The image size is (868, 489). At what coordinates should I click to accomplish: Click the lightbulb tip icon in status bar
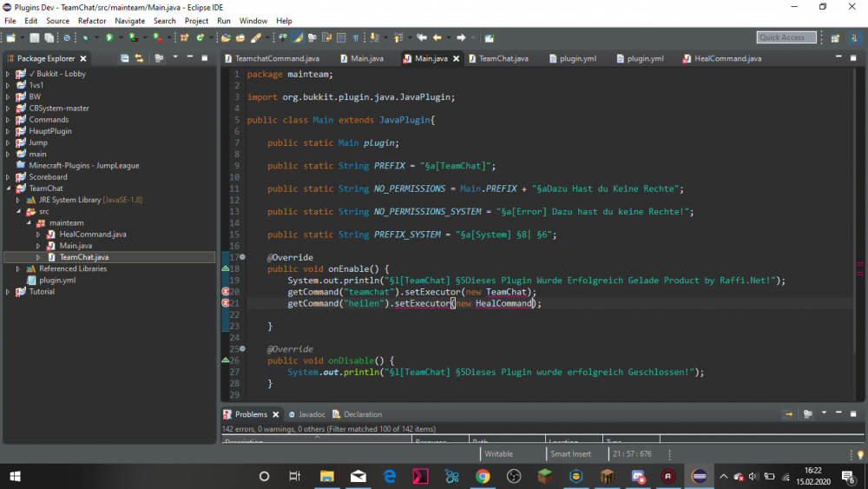[860, 454]
